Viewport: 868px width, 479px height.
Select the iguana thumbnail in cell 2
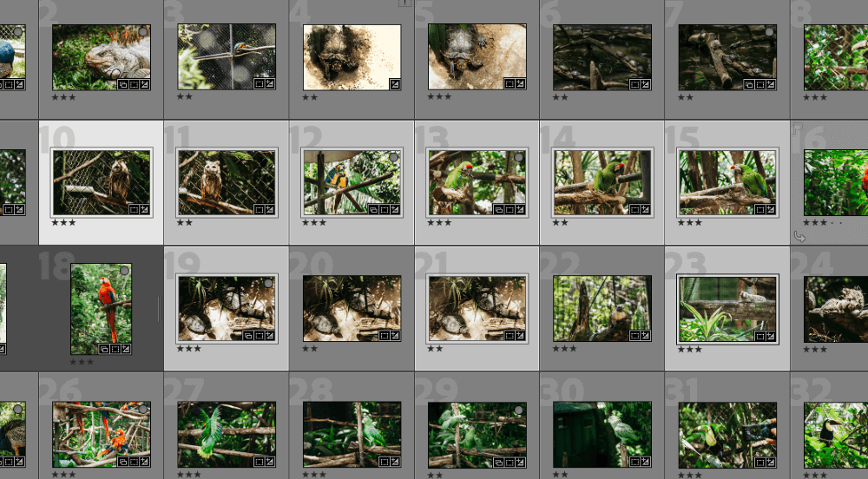click(x=102, y=57)
